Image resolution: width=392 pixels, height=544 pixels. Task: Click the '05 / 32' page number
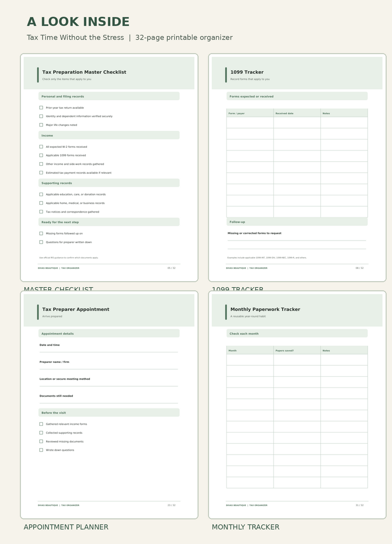[172, 268]
